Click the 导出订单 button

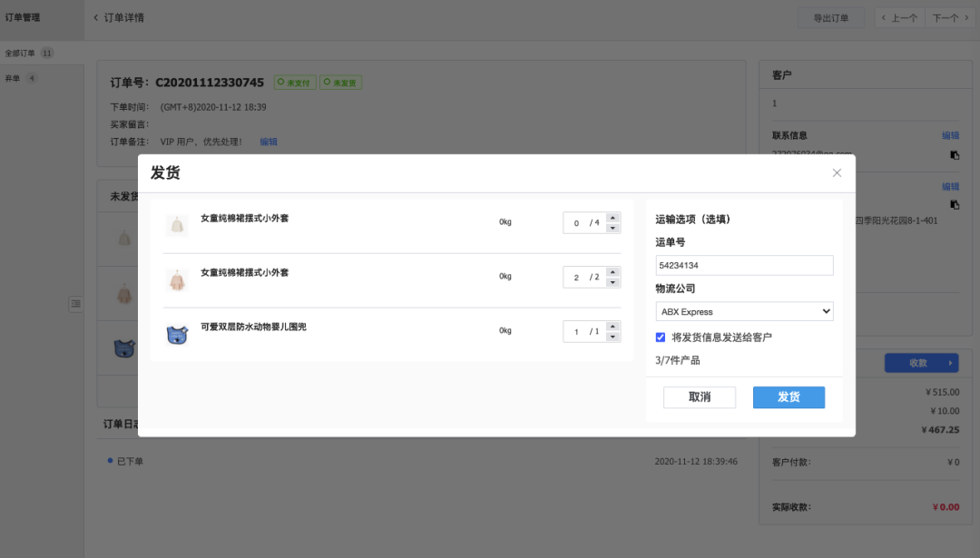pos(830,17)
